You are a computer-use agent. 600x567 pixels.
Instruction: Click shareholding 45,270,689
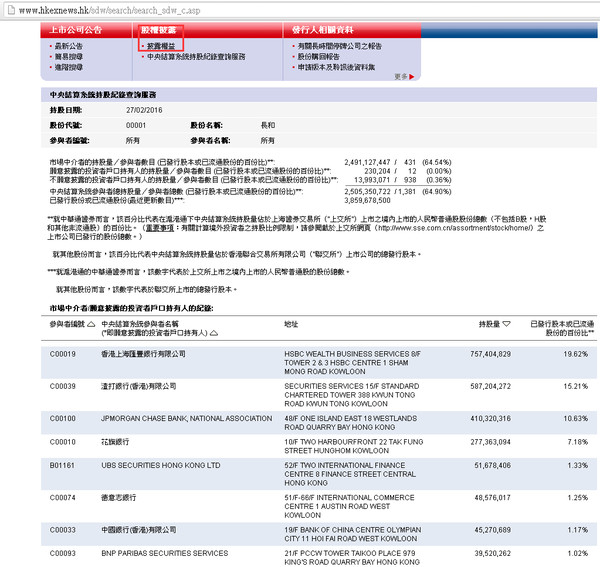pos(492,530)
